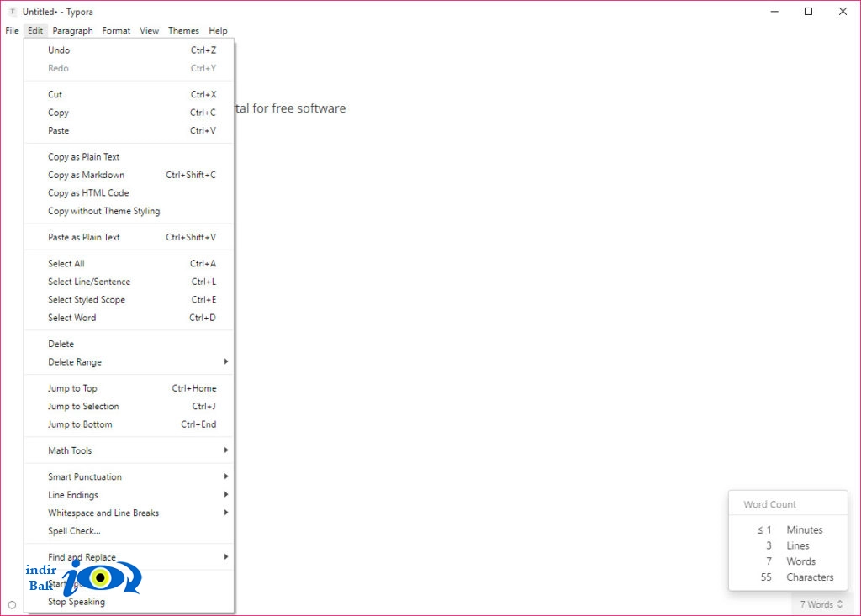Expand the Find and Replace submenu arrow
The image size is (861, 616).
pyautogui.click(x=225, y=556)
